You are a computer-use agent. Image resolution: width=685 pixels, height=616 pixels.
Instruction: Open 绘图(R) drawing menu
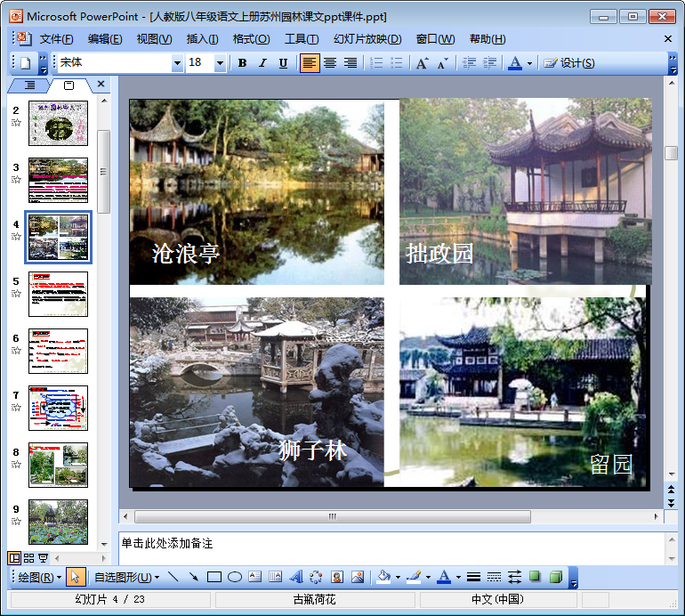39,578
